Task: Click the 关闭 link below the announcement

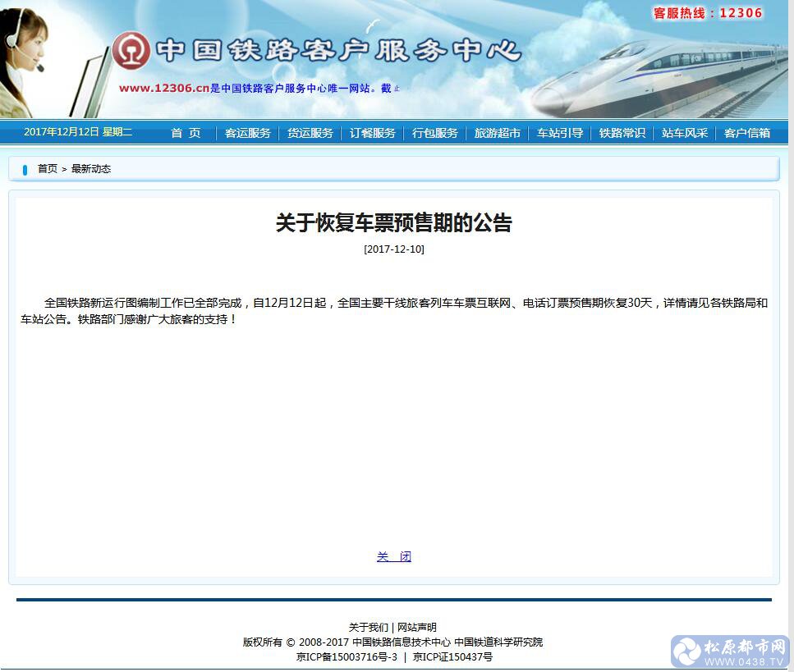Action: tap(394, 556)
